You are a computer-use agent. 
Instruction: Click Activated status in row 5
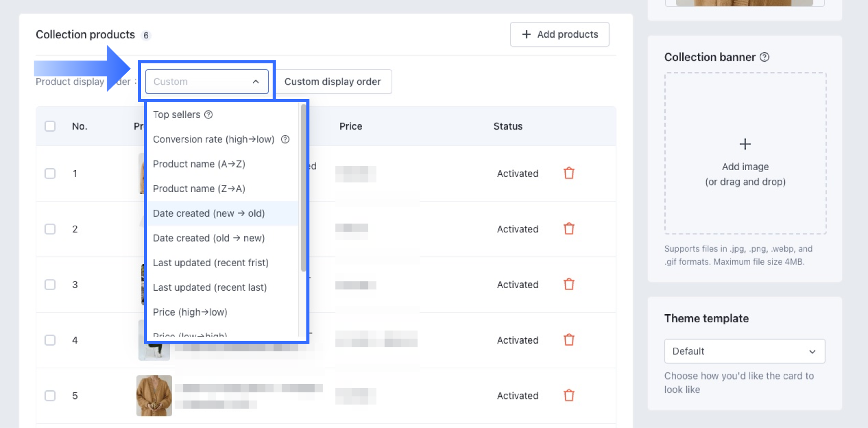click(518, 396)
